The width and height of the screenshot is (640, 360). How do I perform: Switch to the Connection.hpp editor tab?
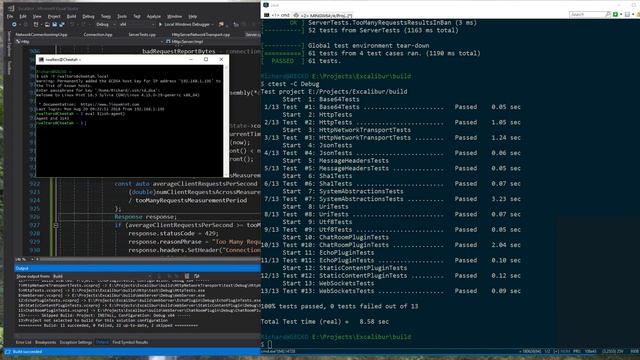98,35
